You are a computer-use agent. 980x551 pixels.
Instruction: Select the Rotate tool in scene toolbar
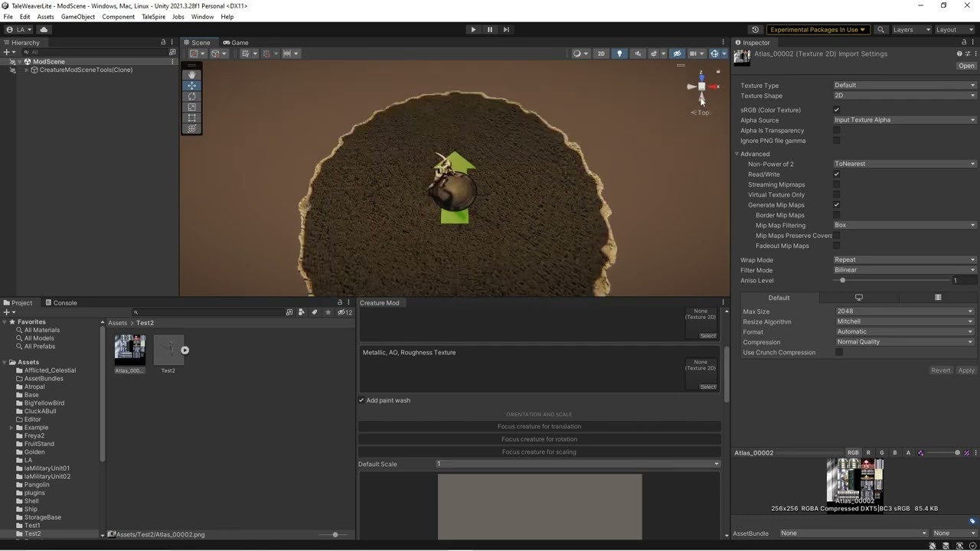tap(191, 96)
